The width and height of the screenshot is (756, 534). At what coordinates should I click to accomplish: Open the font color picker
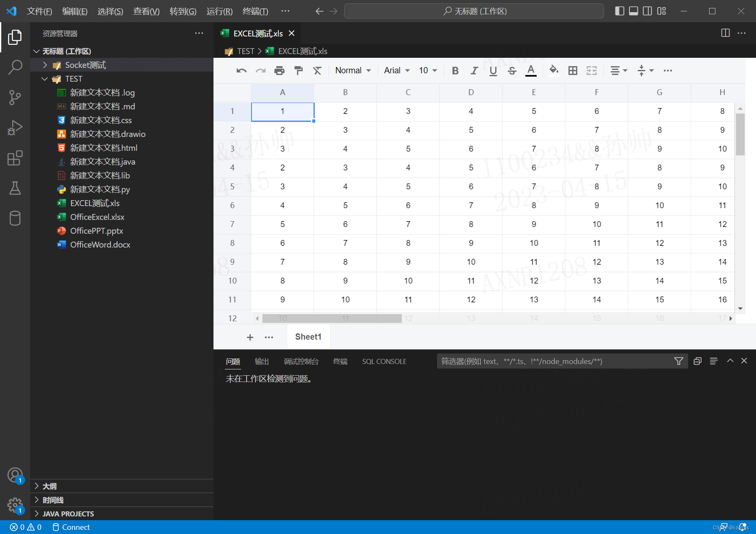tap(531, 70)
